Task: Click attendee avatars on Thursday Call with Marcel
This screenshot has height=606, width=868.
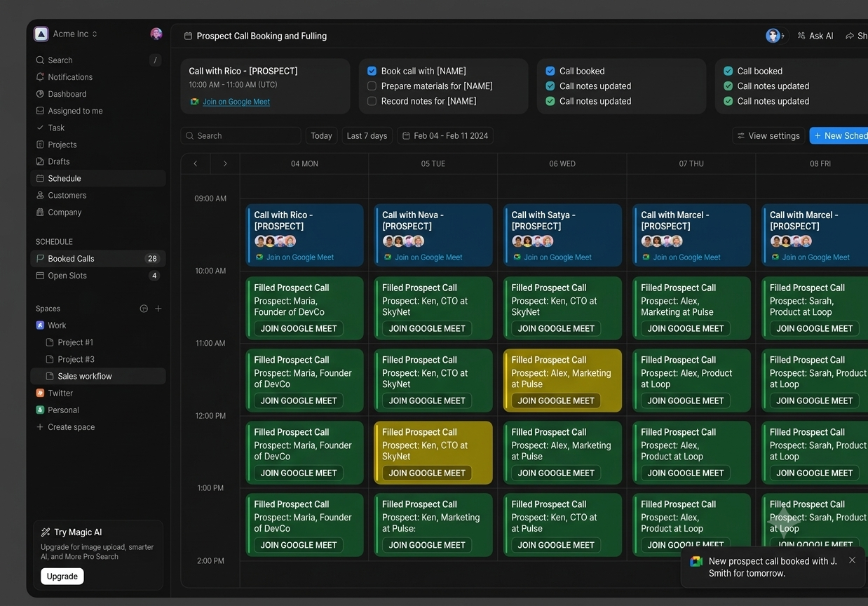Action: [x=662, y=241]
